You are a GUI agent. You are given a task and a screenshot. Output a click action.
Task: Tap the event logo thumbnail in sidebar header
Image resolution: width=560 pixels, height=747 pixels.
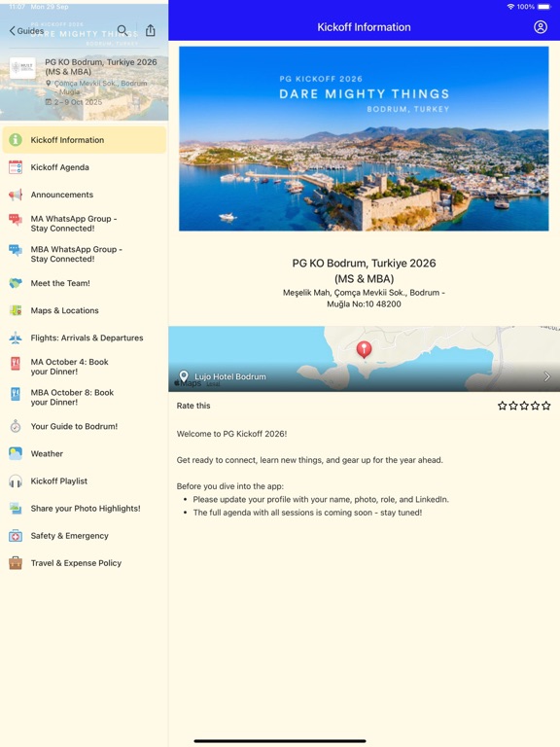pyautogui.click(x=22, y=68)
